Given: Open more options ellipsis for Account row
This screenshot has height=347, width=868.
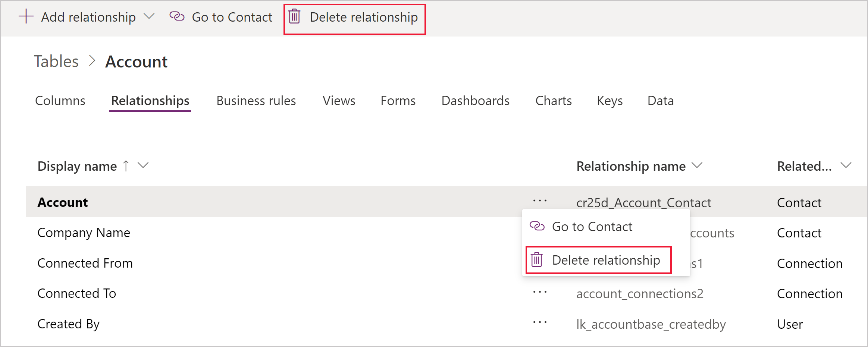Looking at the screenshot, I should tap(540, 201).
